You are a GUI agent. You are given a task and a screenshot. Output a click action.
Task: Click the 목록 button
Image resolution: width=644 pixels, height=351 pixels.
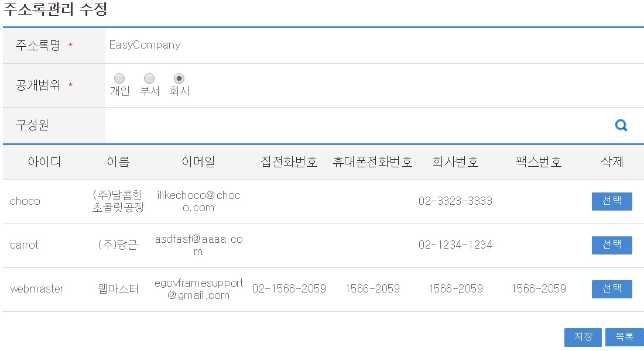[x=624, y=337]
